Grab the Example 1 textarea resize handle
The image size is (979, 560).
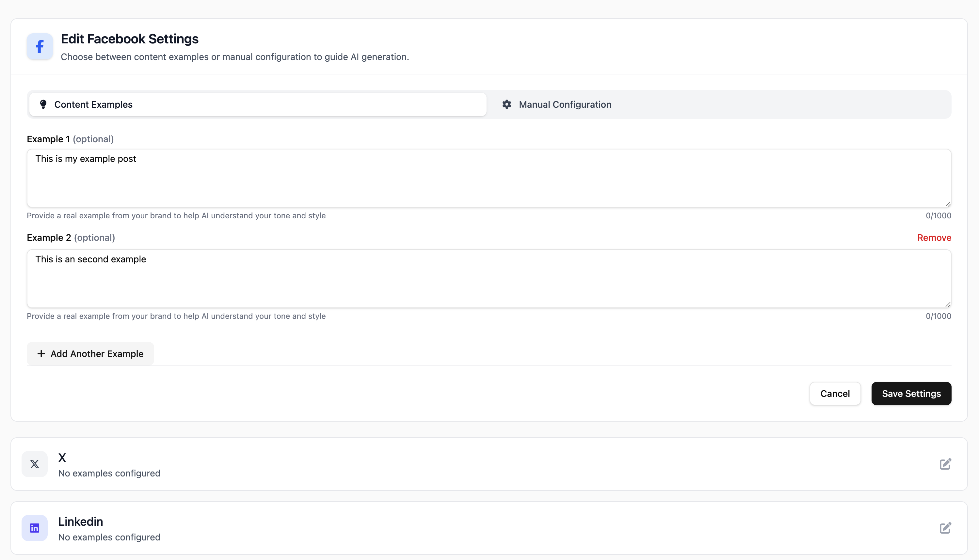(x=948, y=204)
